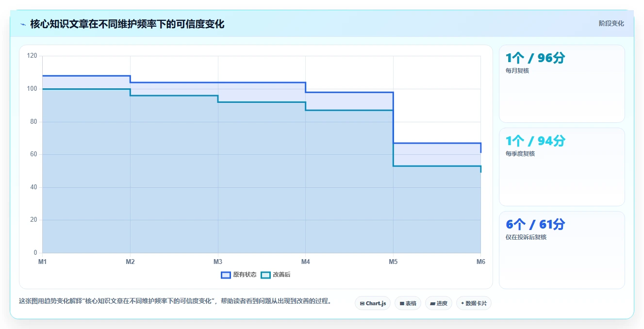Viewport: 644px width, 329px height.
Task: Click the chart title 核心知识文章 heading
Action: coord(127,24)
